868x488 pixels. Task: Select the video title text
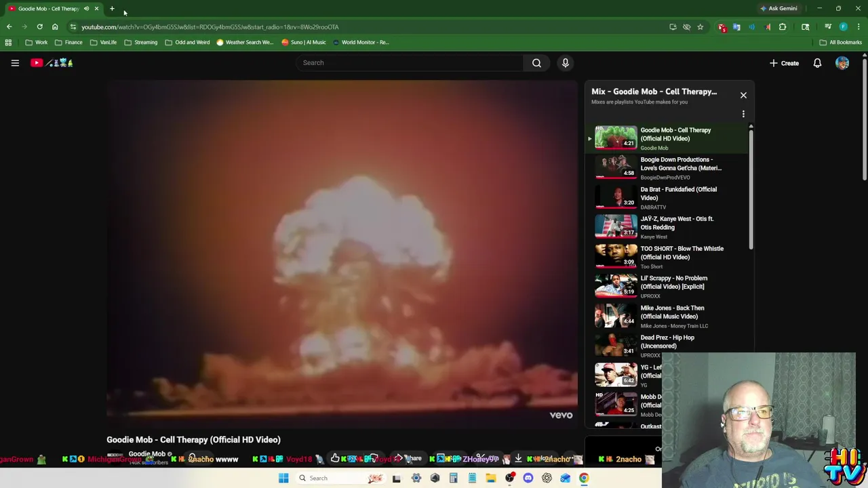tap(193, 440)
